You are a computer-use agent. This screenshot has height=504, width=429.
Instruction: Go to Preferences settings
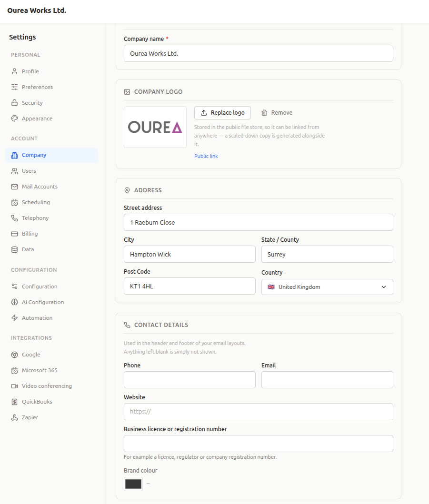tap(51, 87)
